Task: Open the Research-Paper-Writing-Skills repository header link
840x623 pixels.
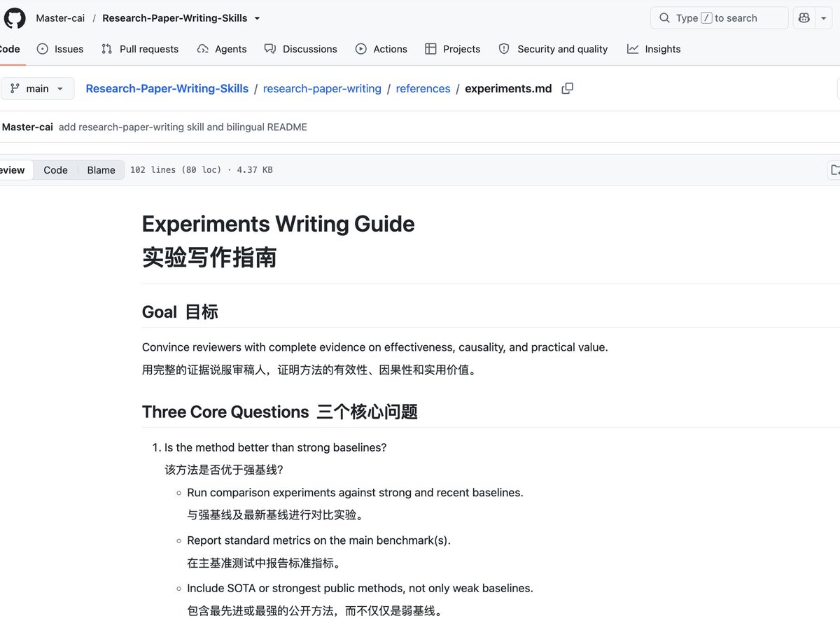Action: click(175, 18)
